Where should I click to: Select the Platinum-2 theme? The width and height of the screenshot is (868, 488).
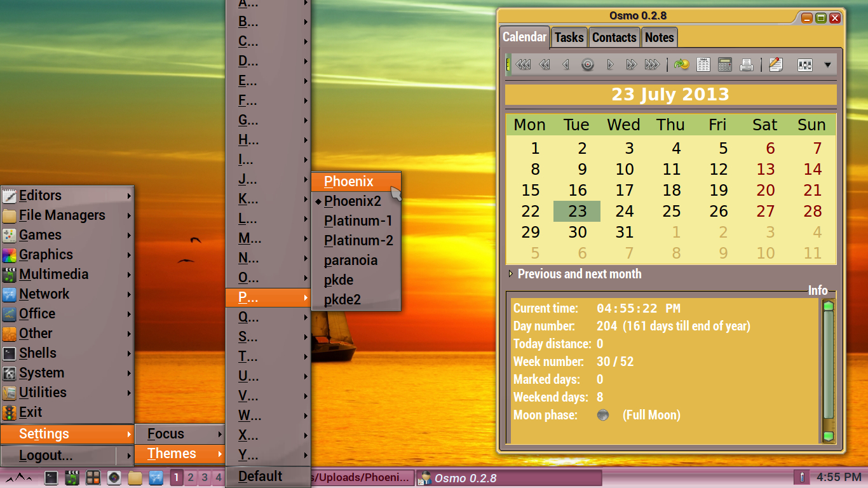[356, 241]
